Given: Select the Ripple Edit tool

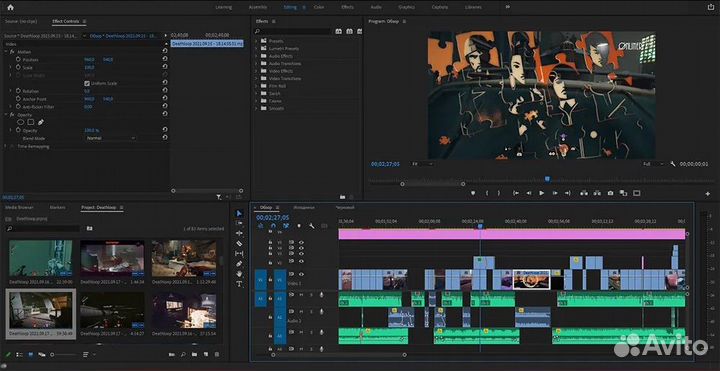Looking at the screenshot, I should [239, 233].
